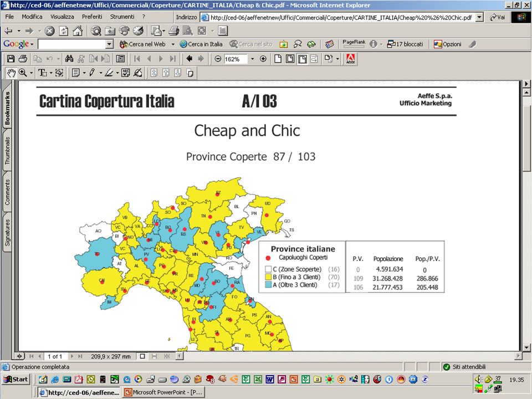Show or hide the navigation pane
The image size is (532, 399).
click(120, 59)
